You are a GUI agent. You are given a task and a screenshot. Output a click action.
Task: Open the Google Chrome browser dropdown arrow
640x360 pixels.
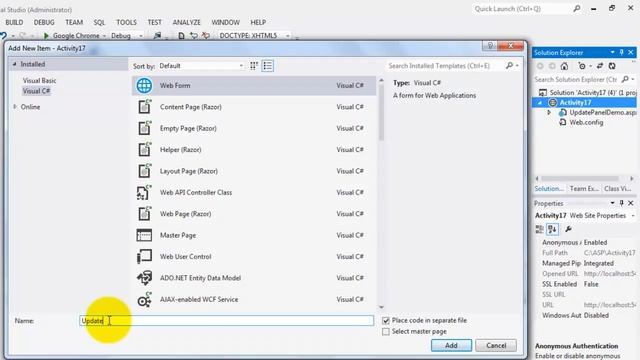tap(104, 36)
